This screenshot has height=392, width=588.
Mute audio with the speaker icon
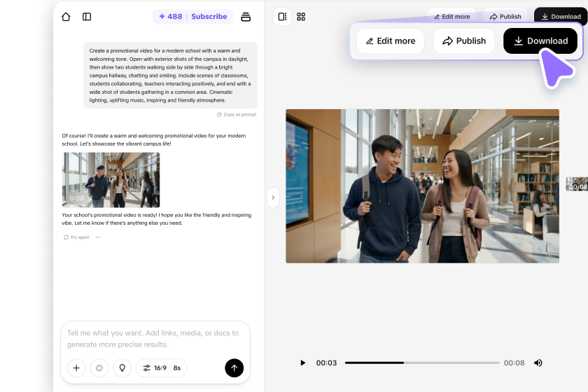tap(538, 363)
